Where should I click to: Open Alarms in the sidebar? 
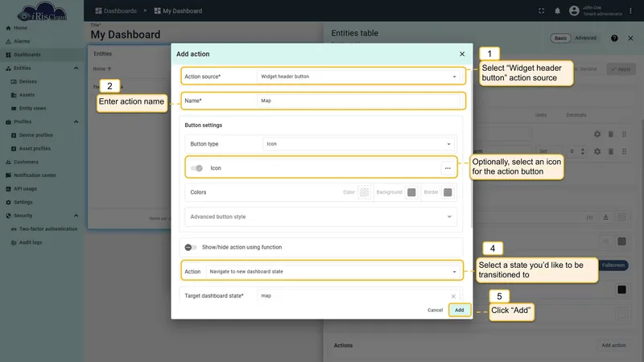pos(42,42)
